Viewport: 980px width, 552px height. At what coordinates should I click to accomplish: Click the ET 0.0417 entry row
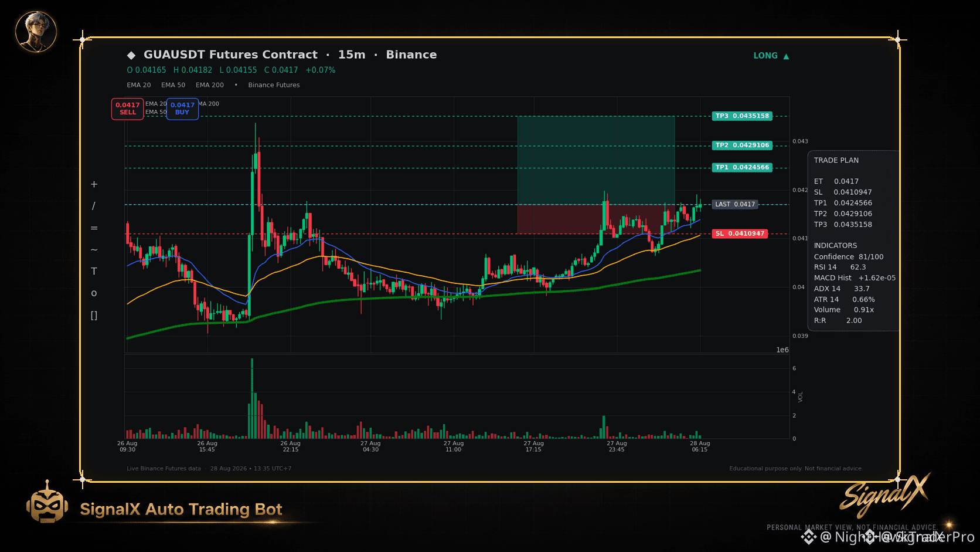(x=836, y=181)
